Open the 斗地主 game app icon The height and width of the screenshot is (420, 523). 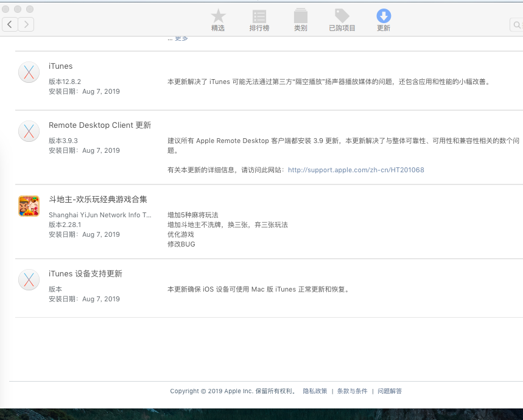29,206
